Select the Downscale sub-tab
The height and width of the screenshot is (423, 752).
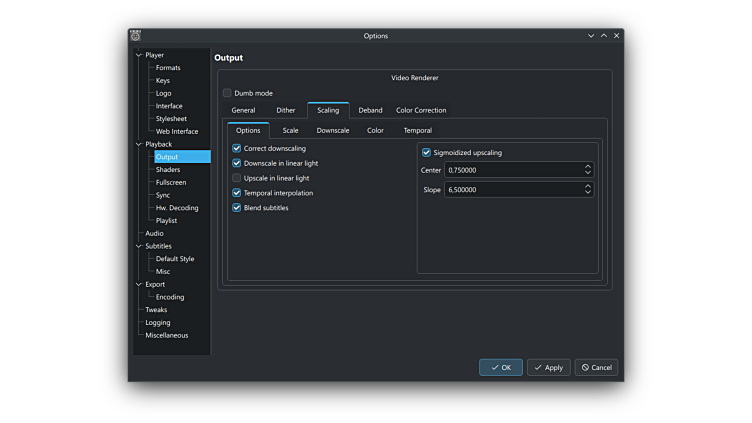333,130
